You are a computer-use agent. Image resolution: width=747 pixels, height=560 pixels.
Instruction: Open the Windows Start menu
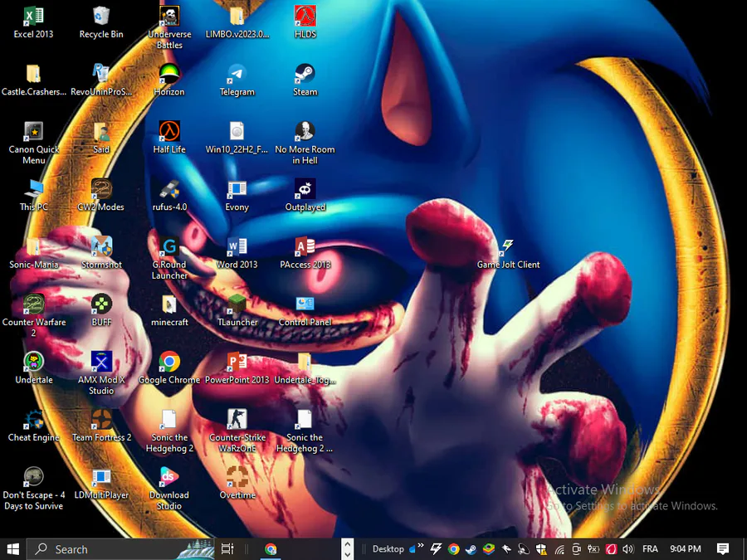pyautogui.click(x=12, y=549)
